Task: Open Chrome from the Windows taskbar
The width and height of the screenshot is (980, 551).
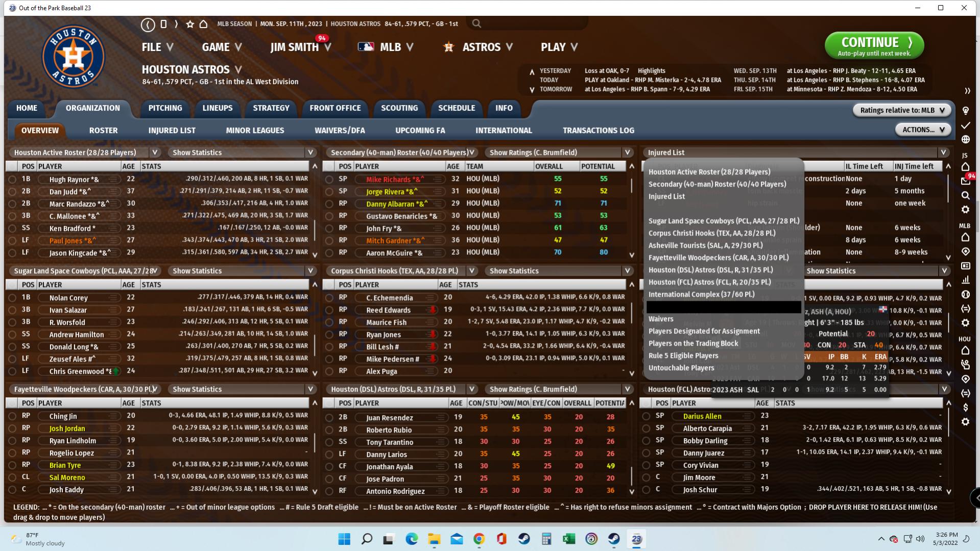Action: pos(479,539)
